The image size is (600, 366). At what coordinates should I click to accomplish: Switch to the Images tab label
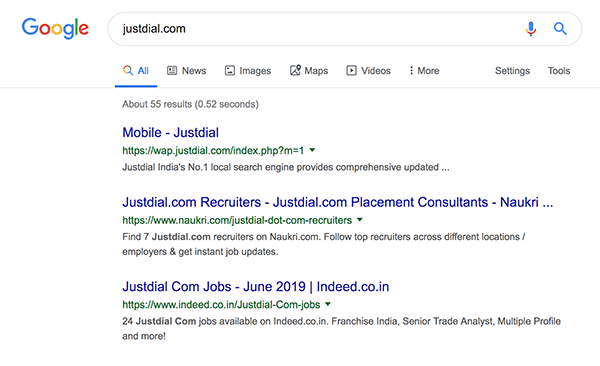click(255, 71)
